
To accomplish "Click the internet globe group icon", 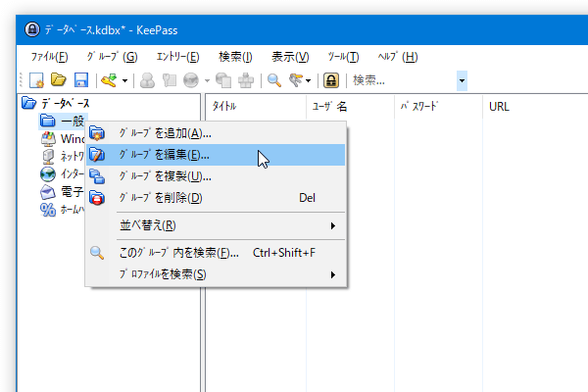I will [48, 174].
